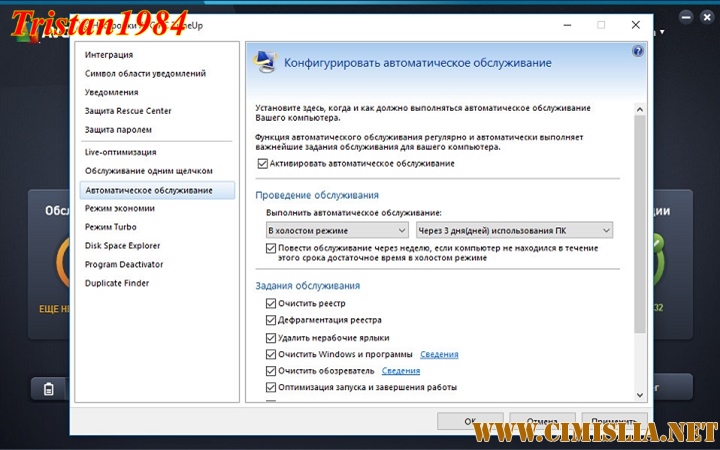Click 'Сведения' link next to Windows cleanup
Viewport: 720px width, 450px height.
point(439,354)
